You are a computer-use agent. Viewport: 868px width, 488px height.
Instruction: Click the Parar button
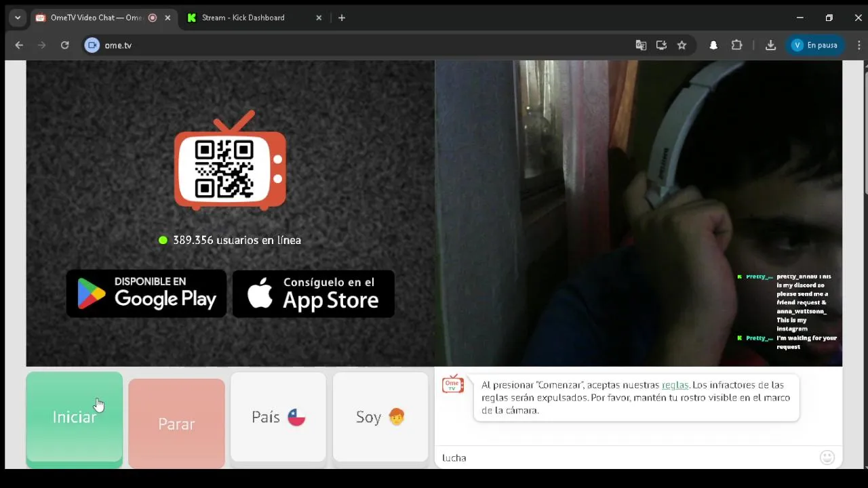coord(176,424)
